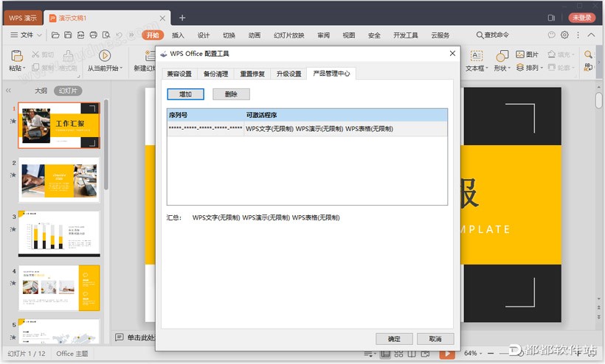Start slideshow with orange play button
Viewport: 605px width, 364px height.
[x=447, y=354]
